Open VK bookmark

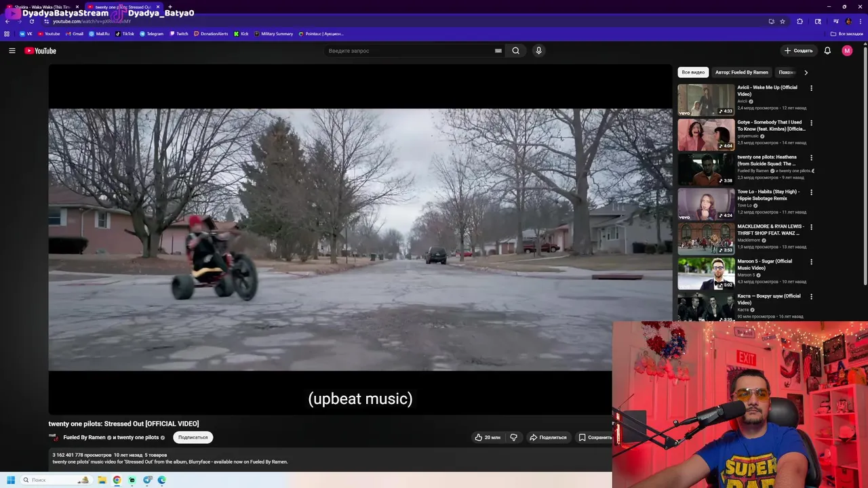[26, 33]
